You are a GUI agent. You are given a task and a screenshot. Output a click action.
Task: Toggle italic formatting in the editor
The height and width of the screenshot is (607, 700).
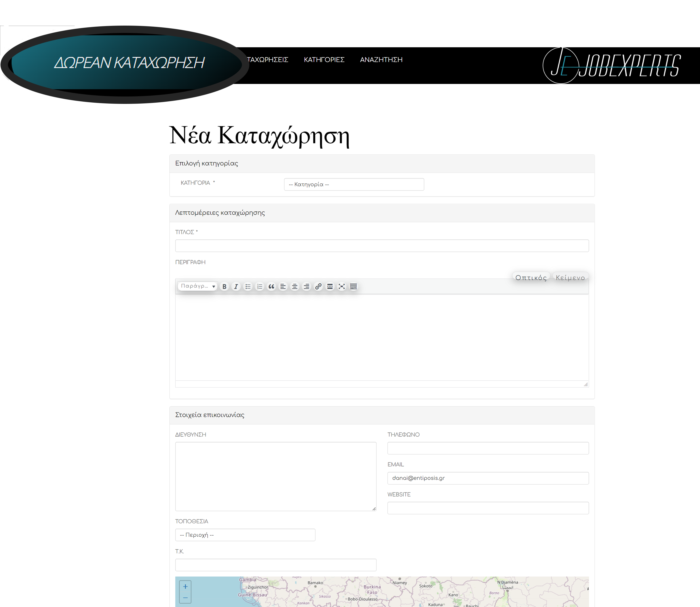coord(236,287)
